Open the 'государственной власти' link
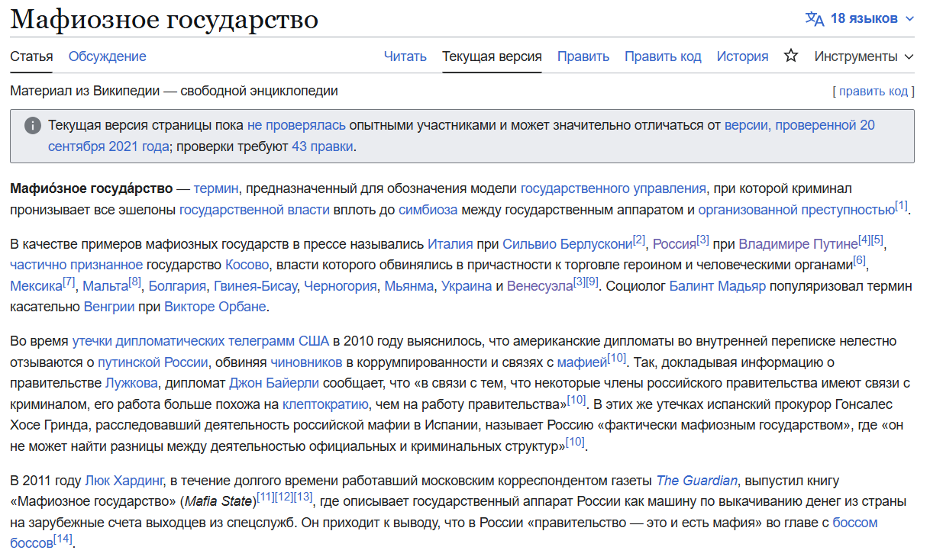 point(254,209)
